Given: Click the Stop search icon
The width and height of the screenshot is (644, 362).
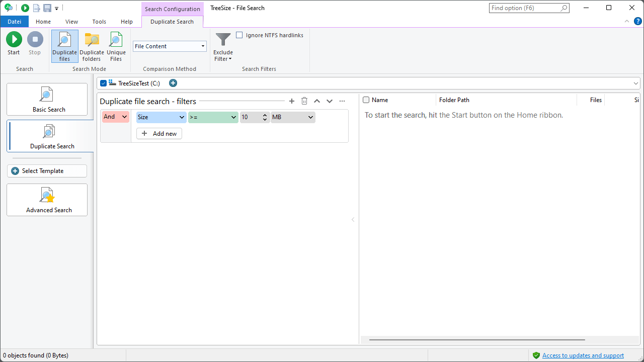Looking at the screenshot, I should click(x=35, y=39).
